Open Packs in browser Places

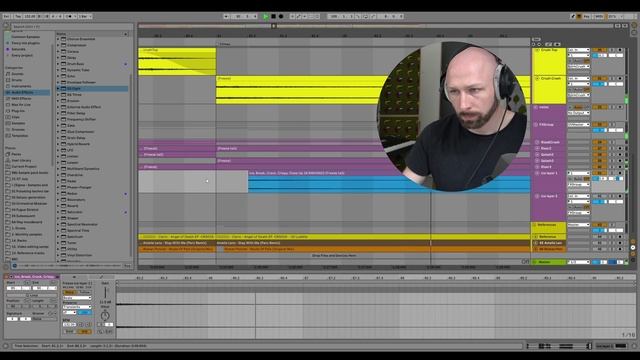[16, 154]
